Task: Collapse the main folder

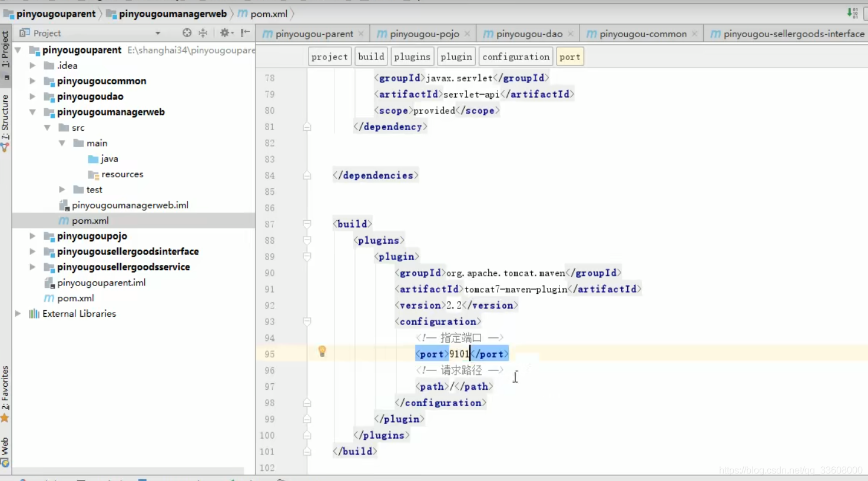Action: coord(62,143)
